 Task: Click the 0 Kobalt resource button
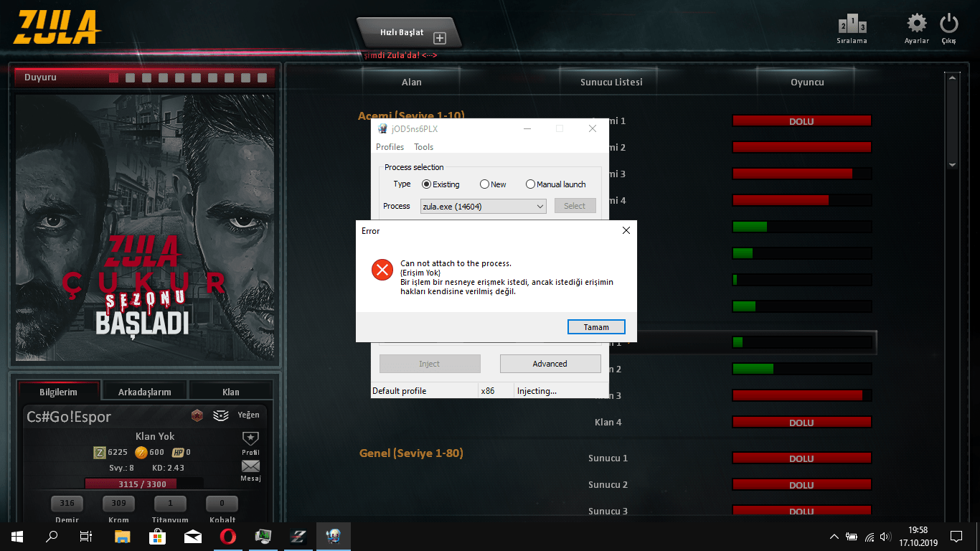(x=222, y=503)
